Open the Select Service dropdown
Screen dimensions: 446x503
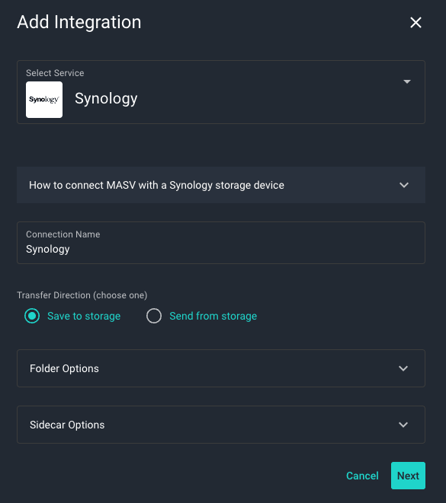pos(221,92)
